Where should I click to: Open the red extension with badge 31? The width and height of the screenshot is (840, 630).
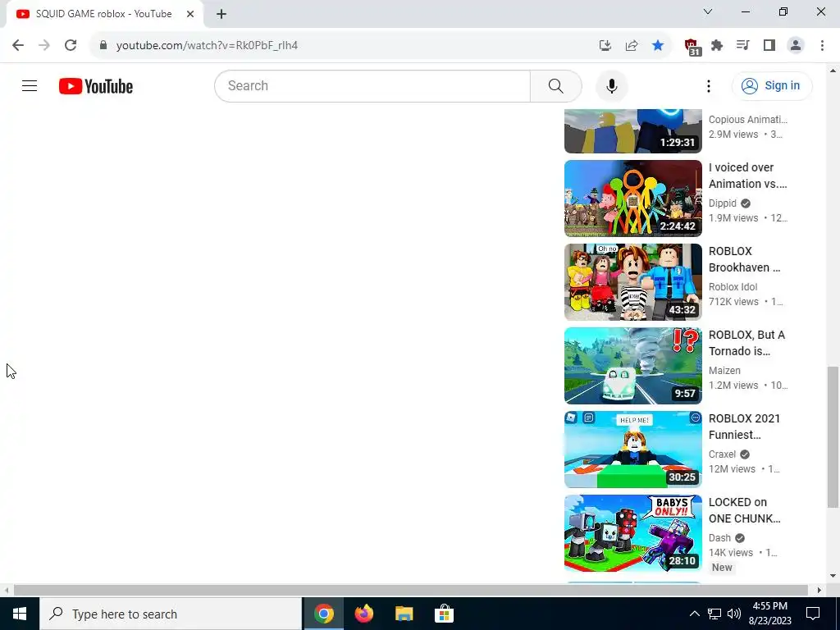click(x=692, y=47)
